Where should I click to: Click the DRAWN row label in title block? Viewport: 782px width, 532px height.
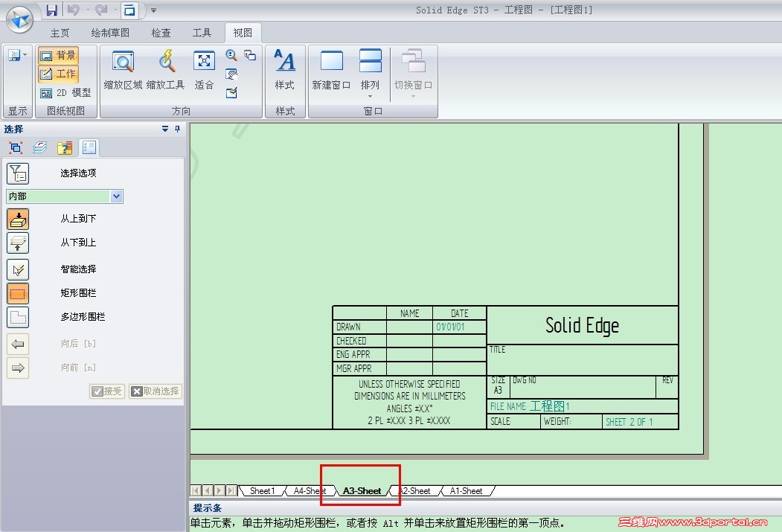pyautogui.click(x=349, y=327)
